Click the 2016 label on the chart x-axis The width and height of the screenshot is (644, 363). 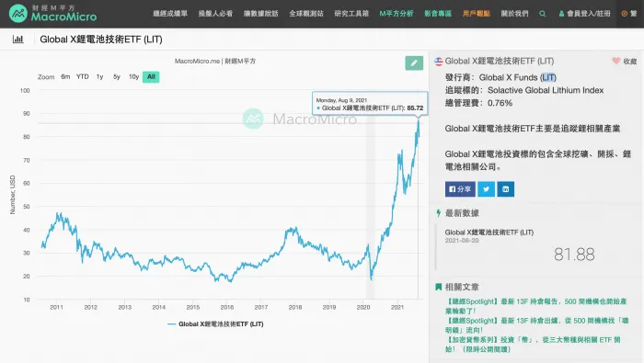[226, 307]
